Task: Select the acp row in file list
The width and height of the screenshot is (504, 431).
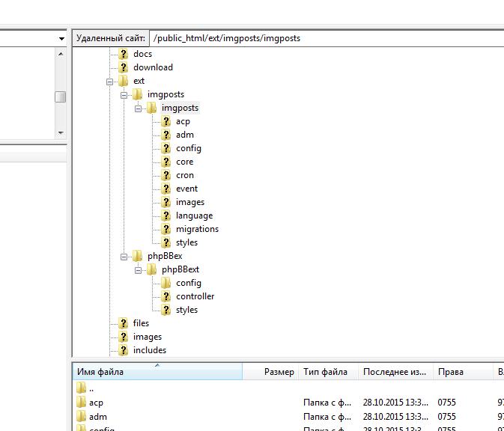Action: (96, 403)
